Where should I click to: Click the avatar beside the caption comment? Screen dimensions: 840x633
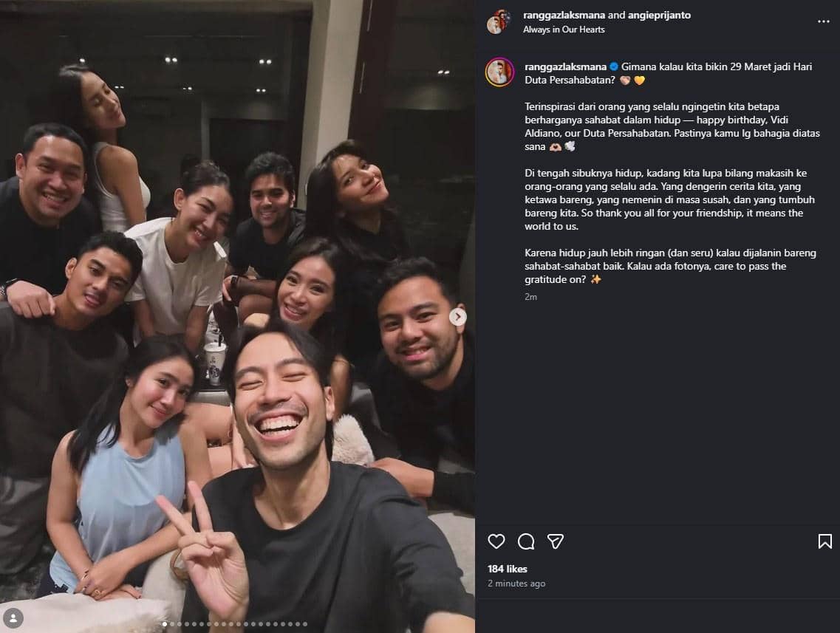(499, 73)
